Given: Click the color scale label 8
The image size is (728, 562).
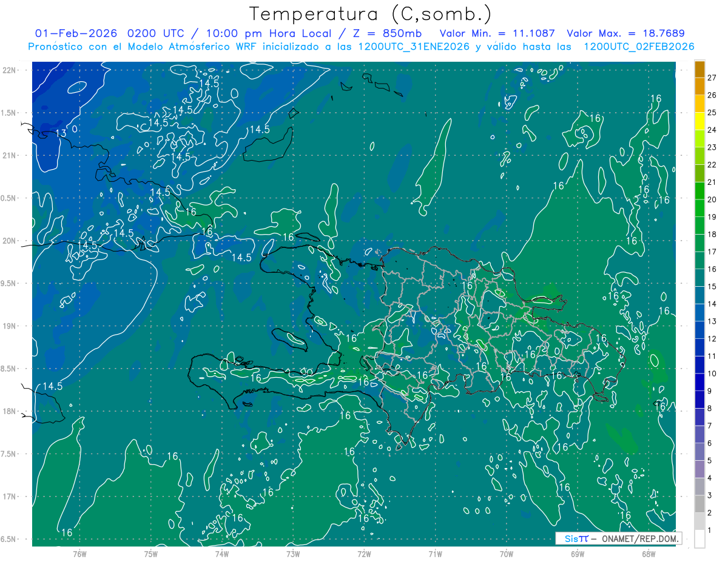Looking at the screenshot, I should pos(710,409).
